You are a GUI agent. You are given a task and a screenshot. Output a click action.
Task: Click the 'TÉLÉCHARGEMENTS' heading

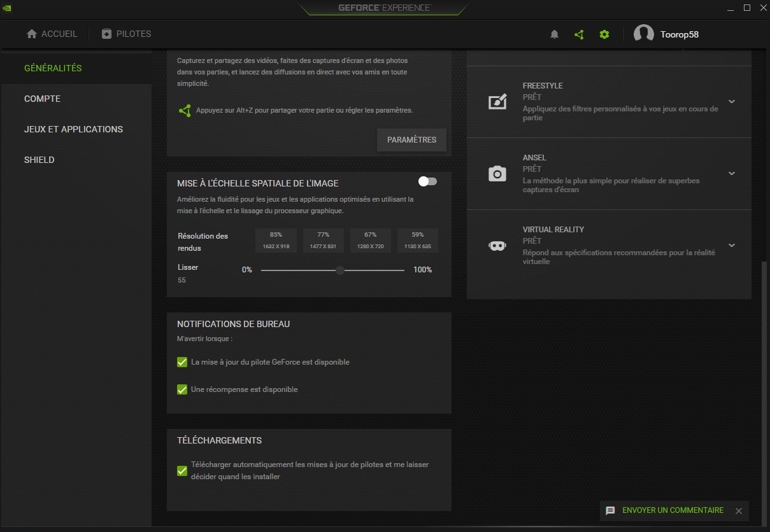tap(219, 440)
